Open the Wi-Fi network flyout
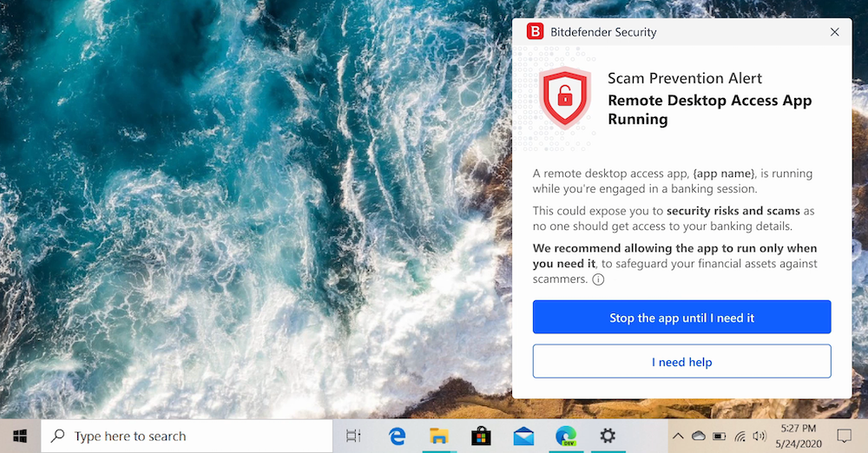 [740, 436]
